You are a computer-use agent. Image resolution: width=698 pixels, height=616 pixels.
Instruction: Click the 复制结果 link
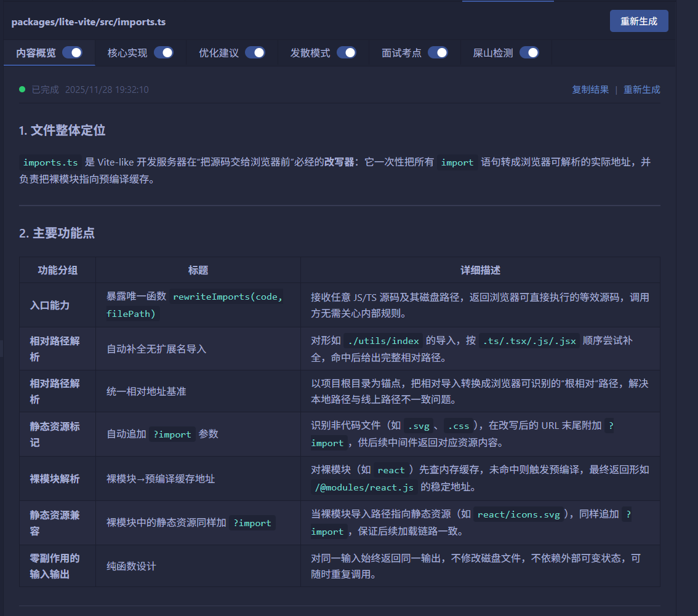590,89
